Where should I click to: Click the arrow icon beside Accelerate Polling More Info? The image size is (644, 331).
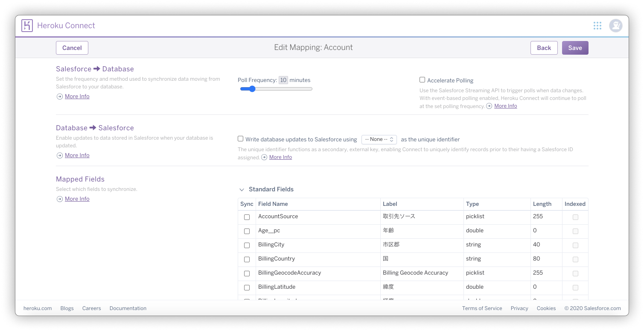[x=489, y=106]
